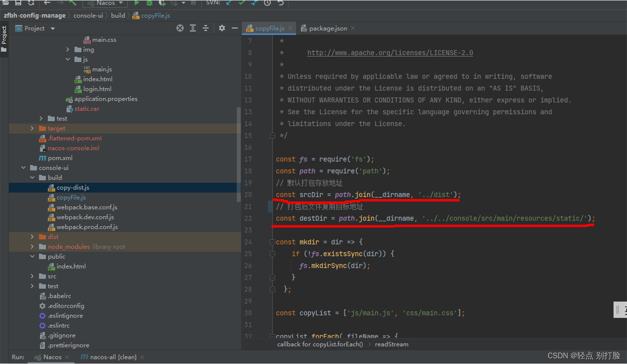627x364 pixels.
Task: Collapse the js folder
Action: 68,59
